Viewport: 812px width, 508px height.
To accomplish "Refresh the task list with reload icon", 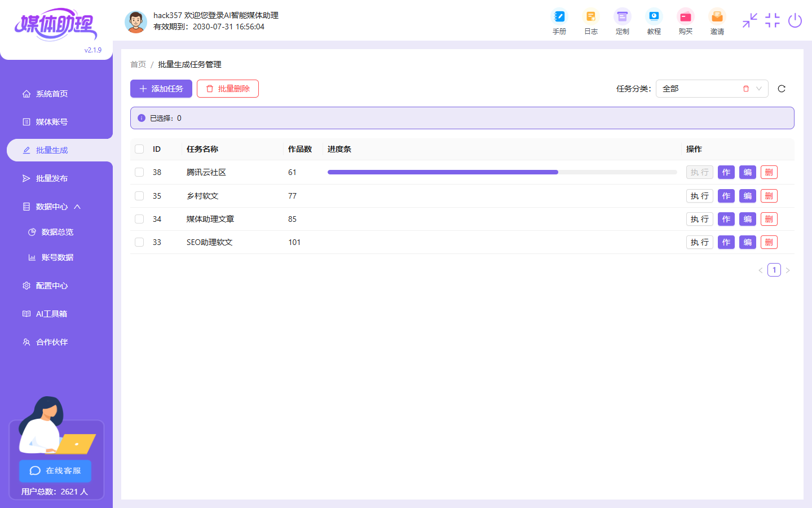I will coord(781,89).
